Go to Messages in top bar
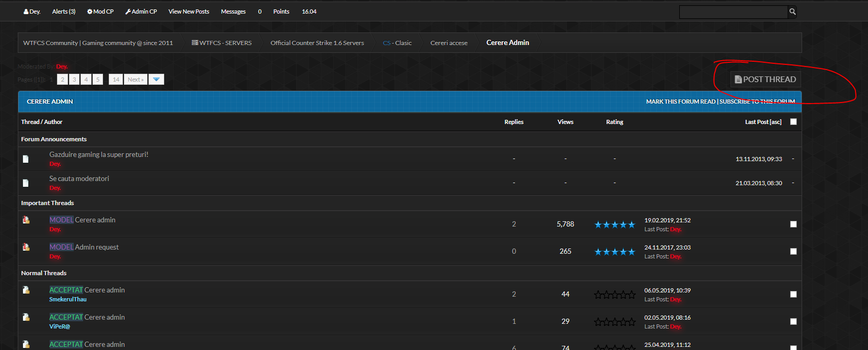Image resolution: width=868 pixels, height=350 pixels. pyautogui.click(x=233, y=12)
